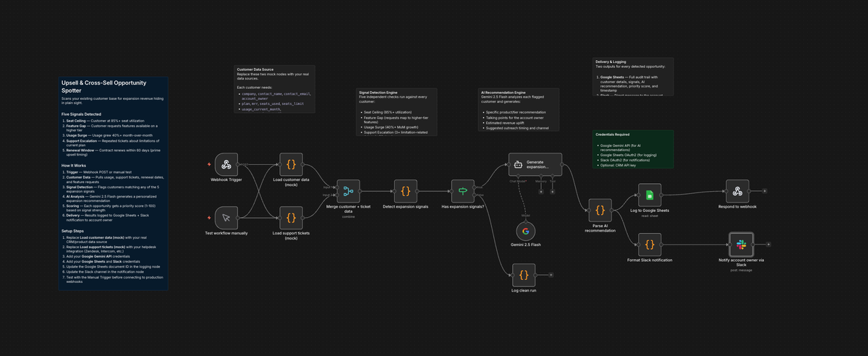Open the Log to Google Sheets node

[x=649, y=195]
